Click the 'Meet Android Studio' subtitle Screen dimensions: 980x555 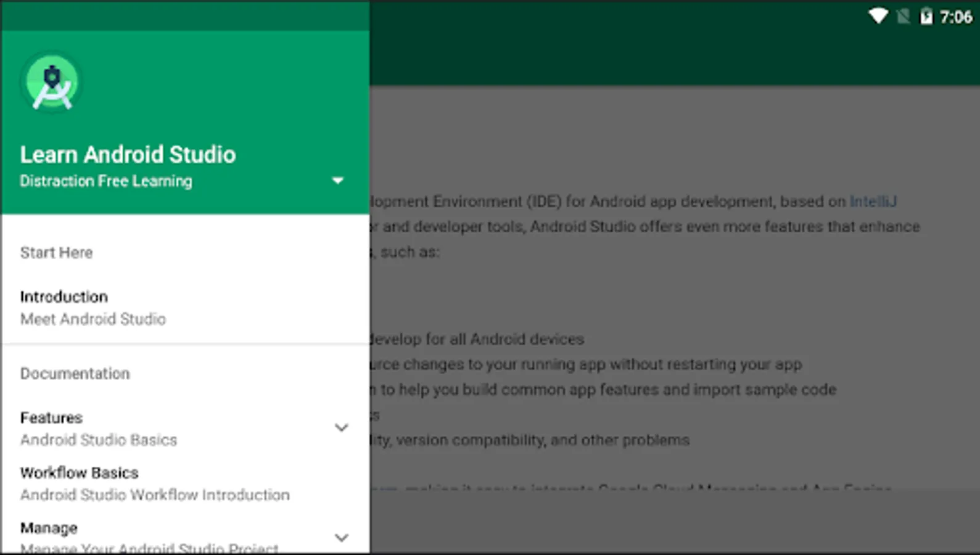93,319
